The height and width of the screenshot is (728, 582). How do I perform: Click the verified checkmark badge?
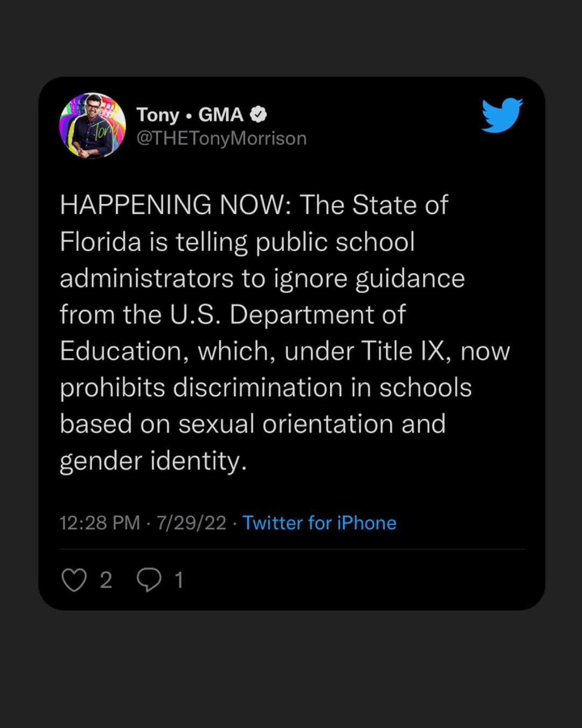(x=259, y=114)
